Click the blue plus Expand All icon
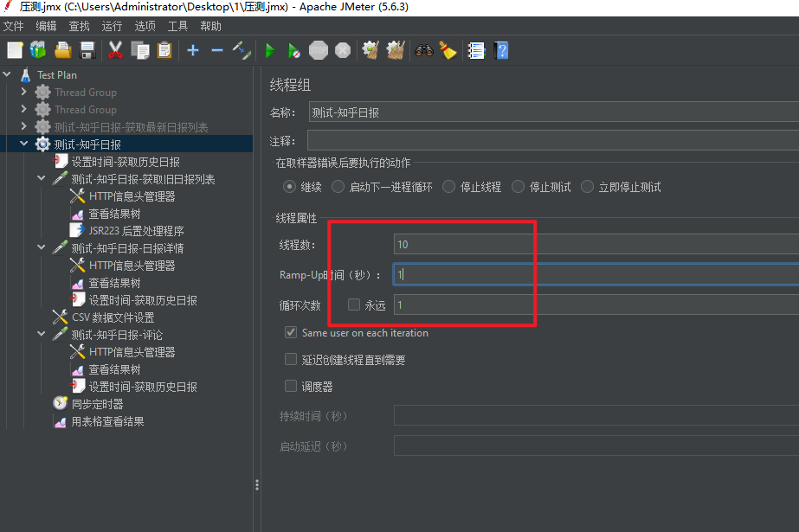This screenshot has height=532, width=799. click(193, 50)
